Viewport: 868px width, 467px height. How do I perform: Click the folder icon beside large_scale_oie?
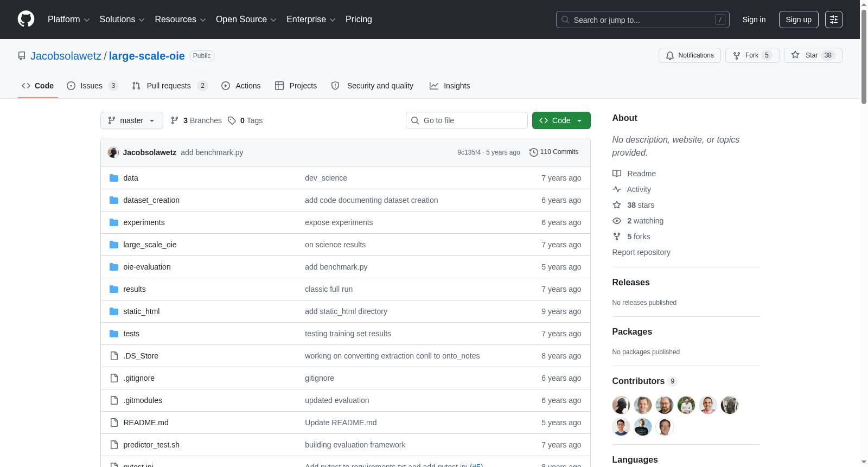114,245
